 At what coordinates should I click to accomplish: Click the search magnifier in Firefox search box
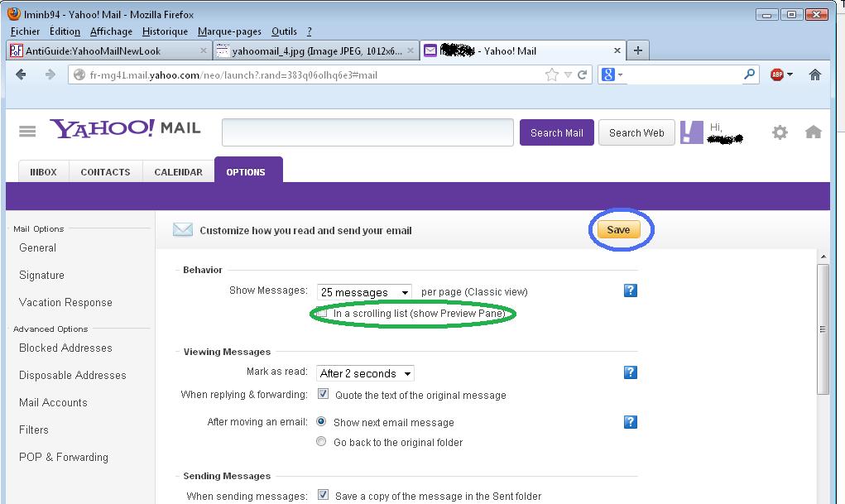749,74
